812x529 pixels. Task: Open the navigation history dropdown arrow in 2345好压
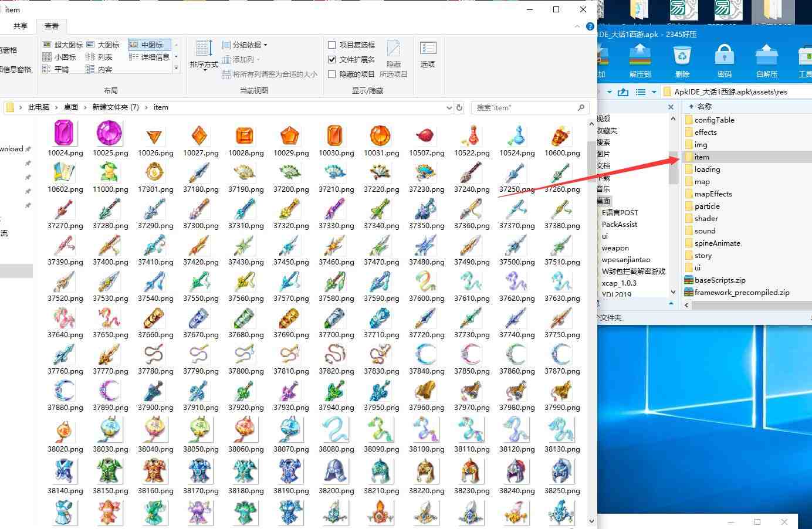(610, 92)
